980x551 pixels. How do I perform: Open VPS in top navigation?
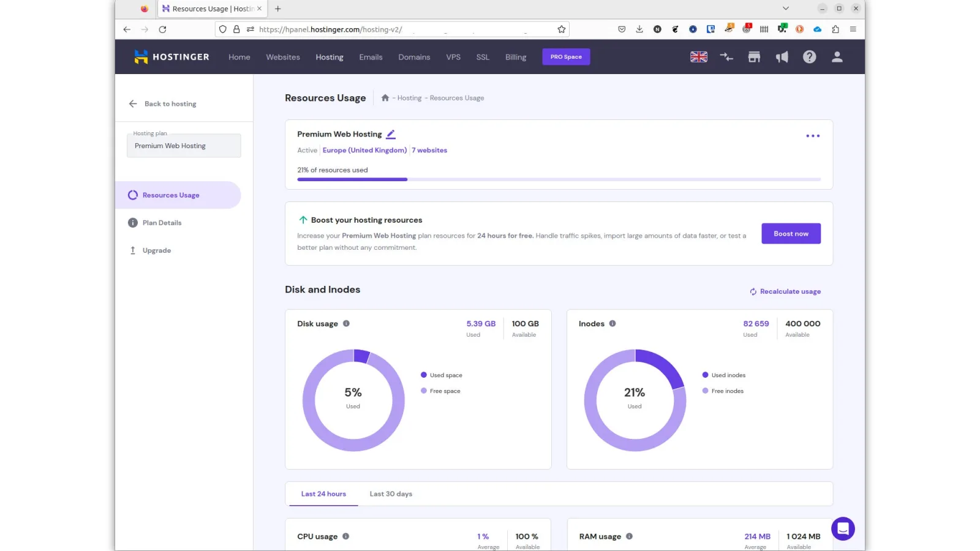[x=453, y=57]
